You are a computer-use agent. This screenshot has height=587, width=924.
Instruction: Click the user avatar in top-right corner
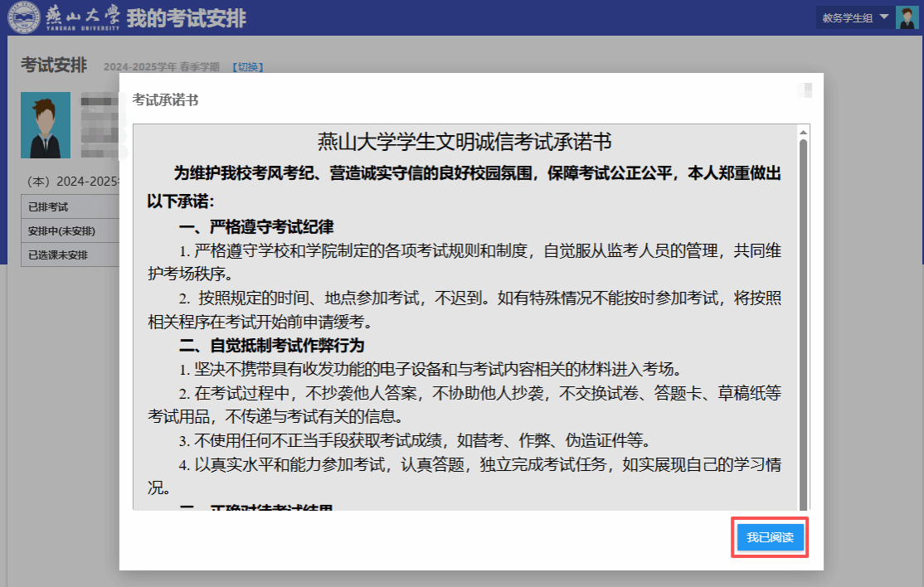coord(907,17)
